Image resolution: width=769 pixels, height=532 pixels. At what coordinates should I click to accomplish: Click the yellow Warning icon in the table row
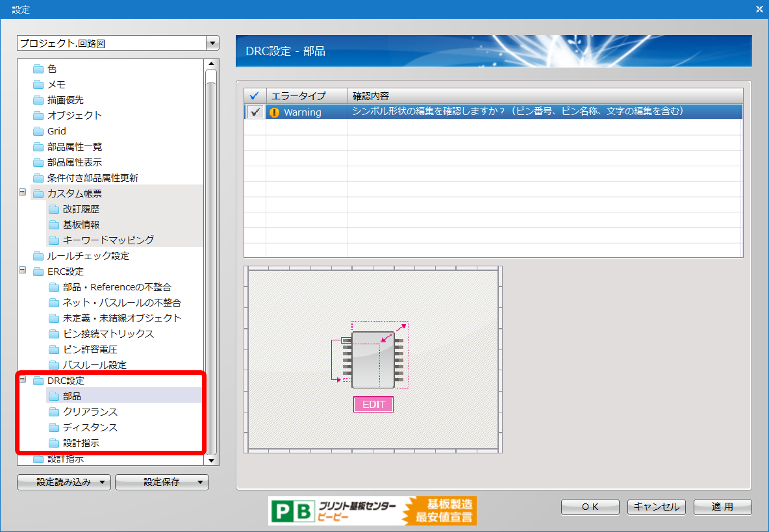tap(274, 112)
